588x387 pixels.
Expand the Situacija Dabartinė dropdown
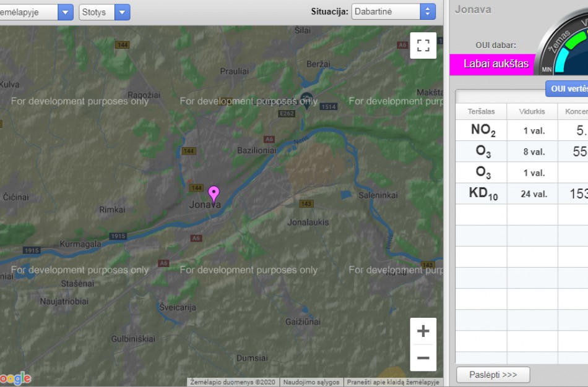pyautogui.click(x=393, y=12)
